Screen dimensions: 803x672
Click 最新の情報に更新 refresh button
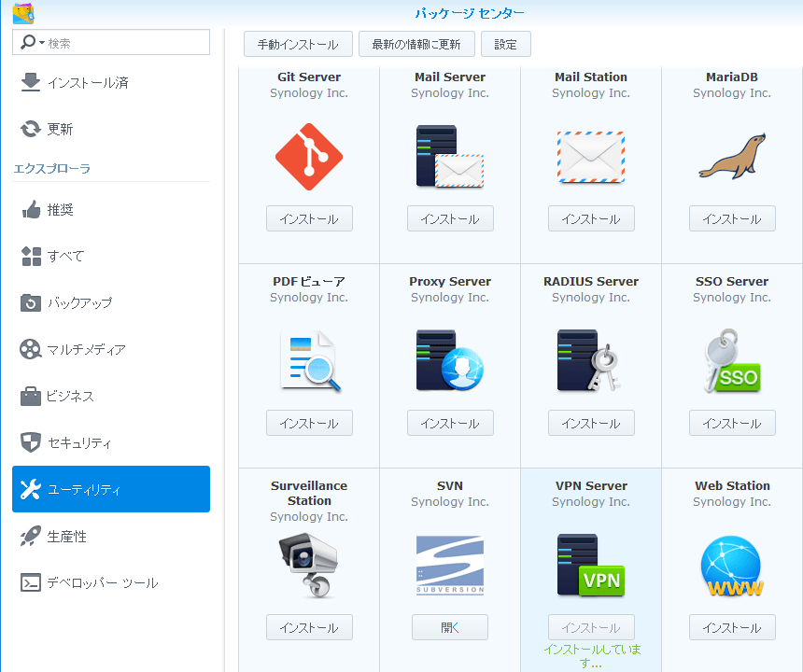[416, 44]
